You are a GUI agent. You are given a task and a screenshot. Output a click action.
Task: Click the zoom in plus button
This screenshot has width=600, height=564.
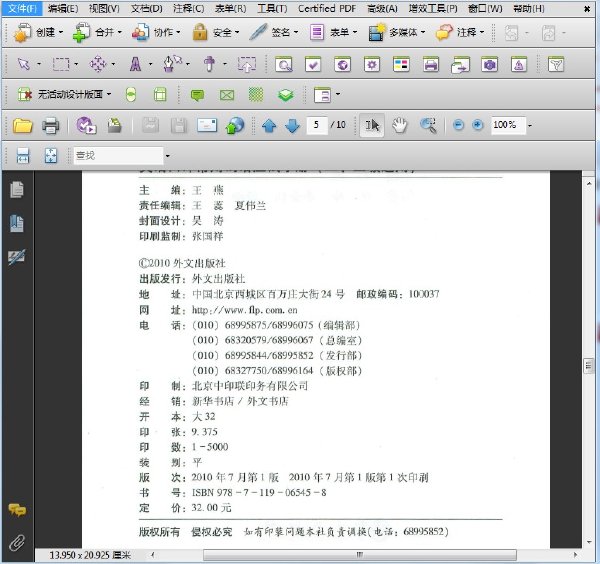477,125
